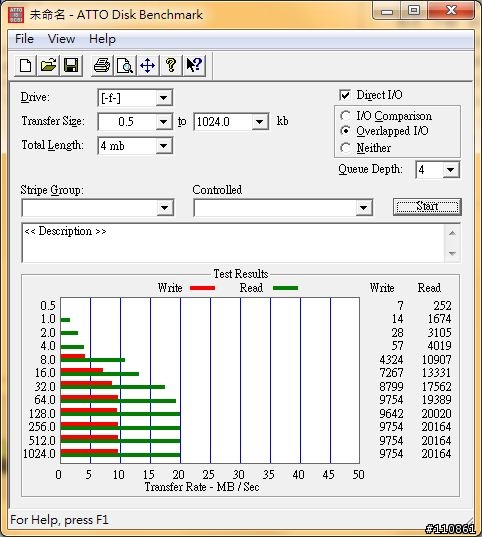Screen dimensions: 482x537
Task: Click the description box scroll down arrow
Action: click(x=452, y=253)
